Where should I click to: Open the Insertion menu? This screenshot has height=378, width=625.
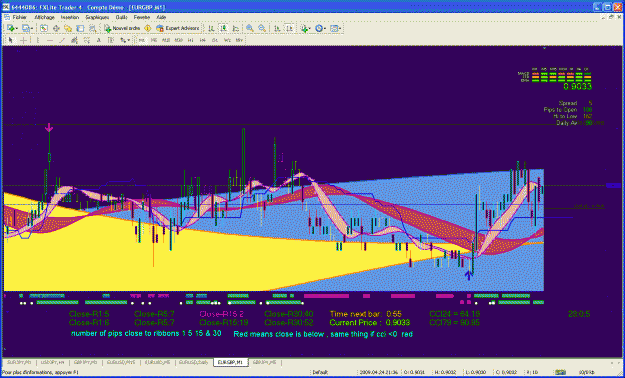pyautogui.click(x=70, y=18)
